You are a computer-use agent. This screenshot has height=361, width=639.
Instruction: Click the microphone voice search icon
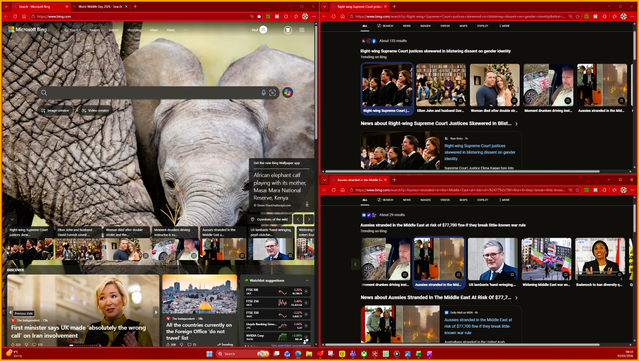tap(263, 93)
